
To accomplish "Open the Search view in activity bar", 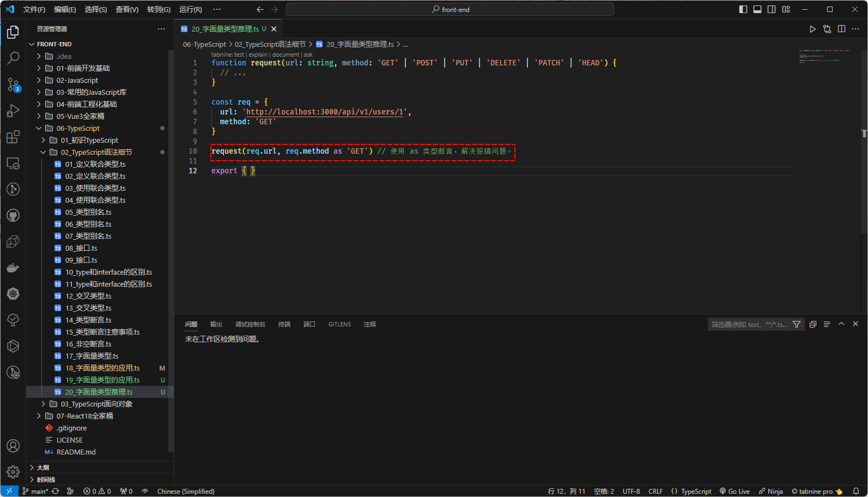I will tap(13, 58).
